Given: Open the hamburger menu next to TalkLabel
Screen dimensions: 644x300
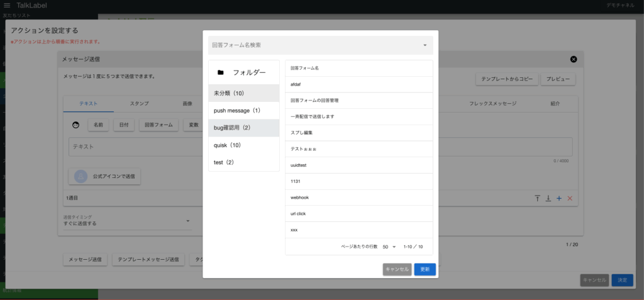Looking at the screenshot, I should tap(7, 5).
